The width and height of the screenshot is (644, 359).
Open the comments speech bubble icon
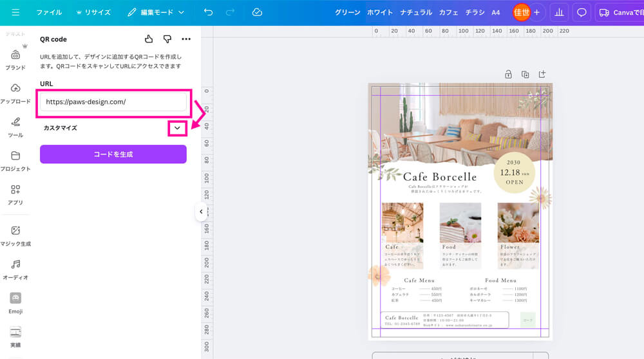click(582, 12)
